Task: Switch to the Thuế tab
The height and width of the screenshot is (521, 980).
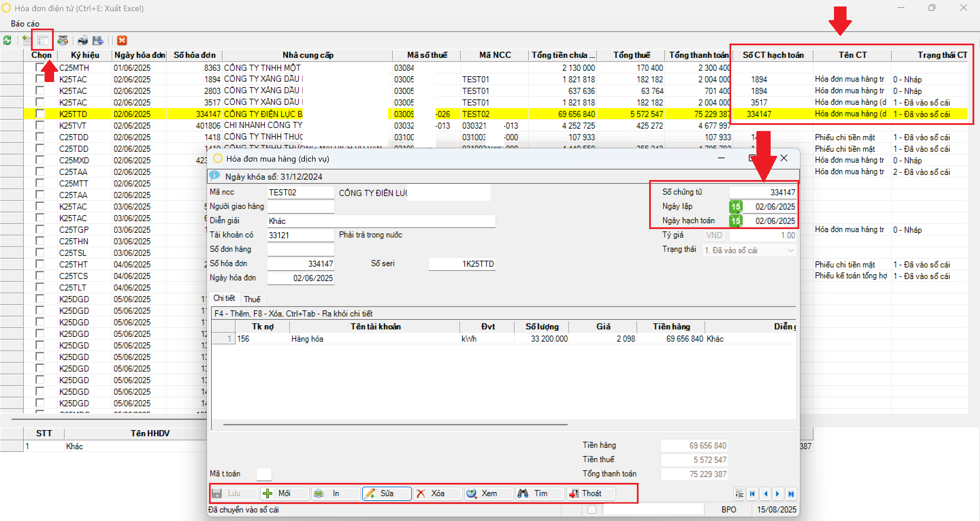Action: coord(252,299)
